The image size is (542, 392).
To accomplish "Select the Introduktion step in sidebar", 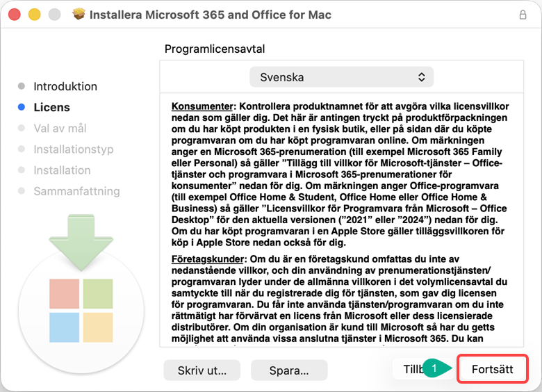I will click(x=65, y=87).
